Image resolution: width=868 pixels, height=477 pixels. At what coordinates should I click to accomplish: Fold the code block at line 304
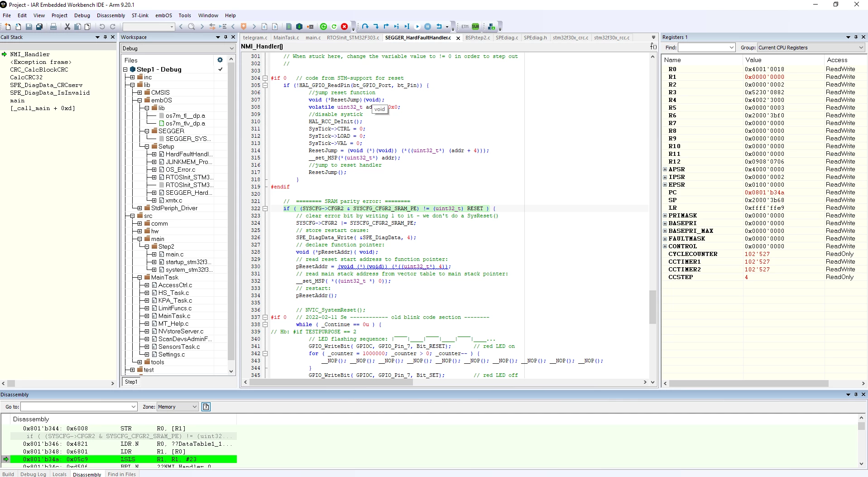(265, 78)
